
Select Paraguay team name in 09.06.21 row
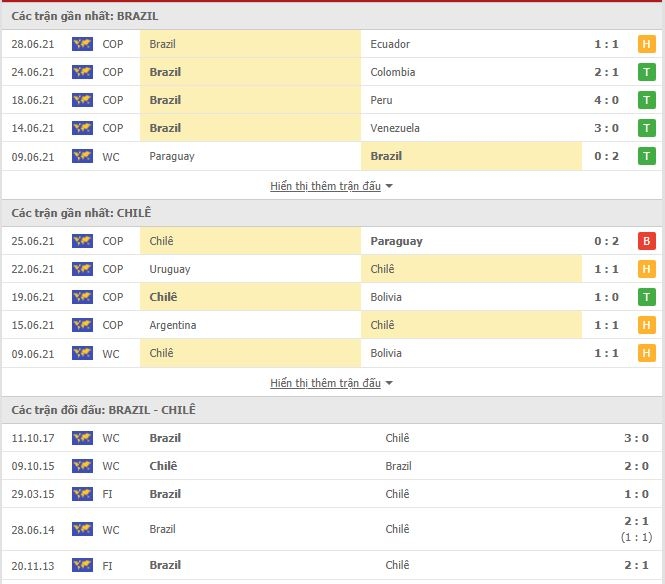[x=172, y=156]
